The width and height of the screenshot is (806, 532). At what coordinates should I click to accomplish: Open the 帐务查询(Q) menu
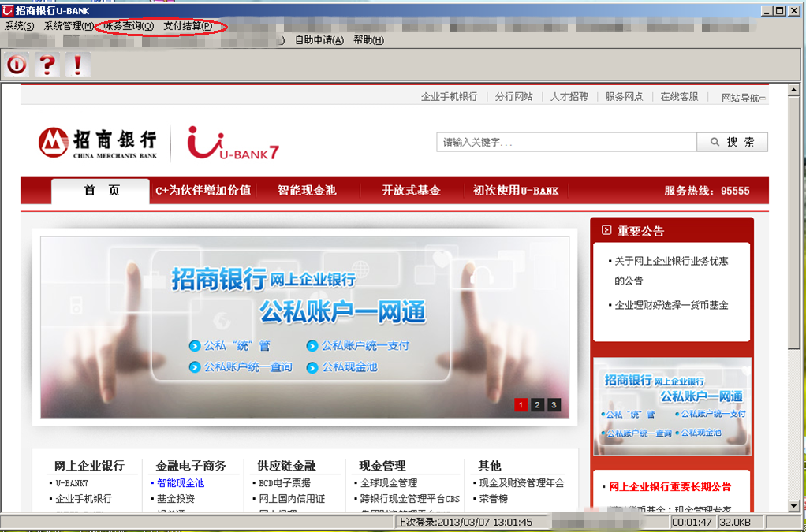click(129, 26)
